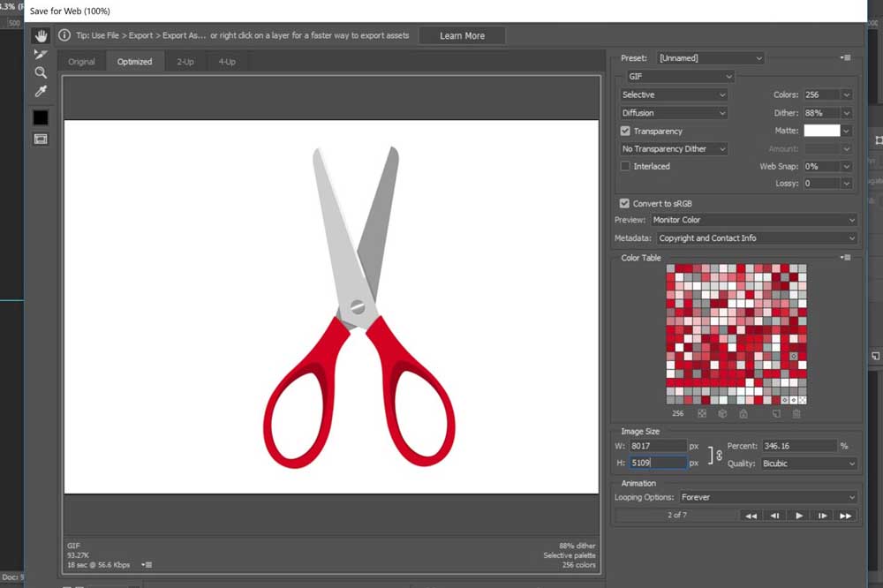Select the Zoom tool
The image size is (883, 588).
coord(41,72)
